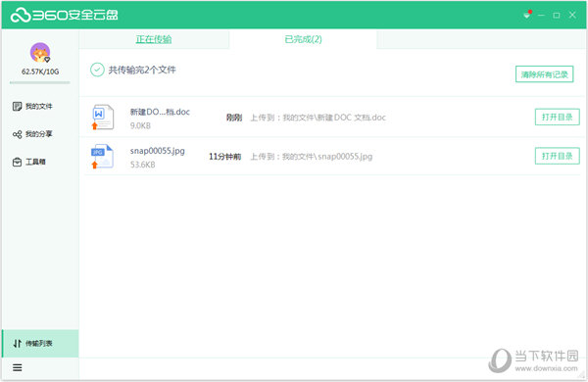Minimize the window
588x382 pixels.
[x=541, y=15]
